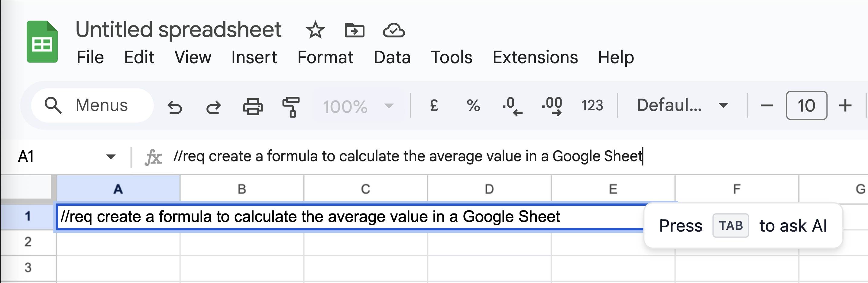
Task: Open the 100% zoom dropdown
Action: tap(358, 106)
